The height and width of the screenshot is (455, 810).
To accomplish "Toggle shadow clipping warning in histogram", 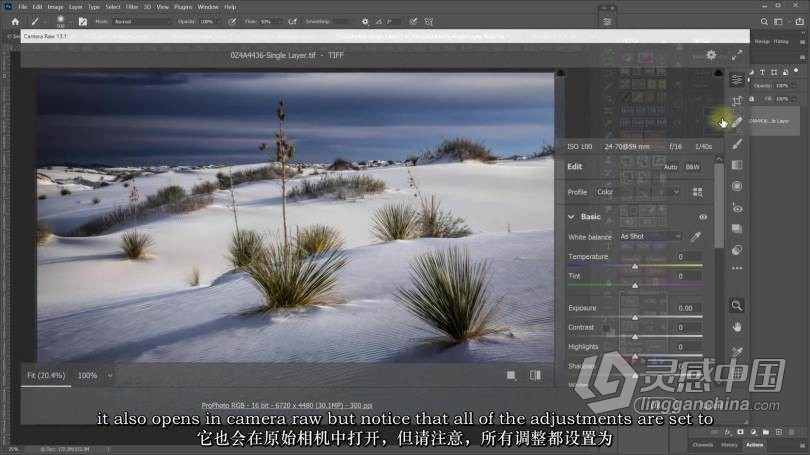I will tap(560, 73).
